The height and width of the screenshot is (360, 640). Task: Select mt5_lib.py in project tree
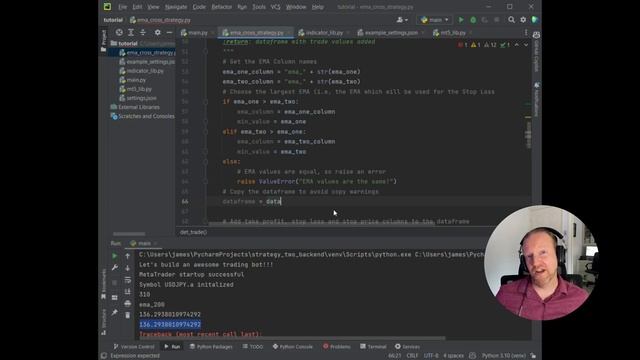pos(136,89)
